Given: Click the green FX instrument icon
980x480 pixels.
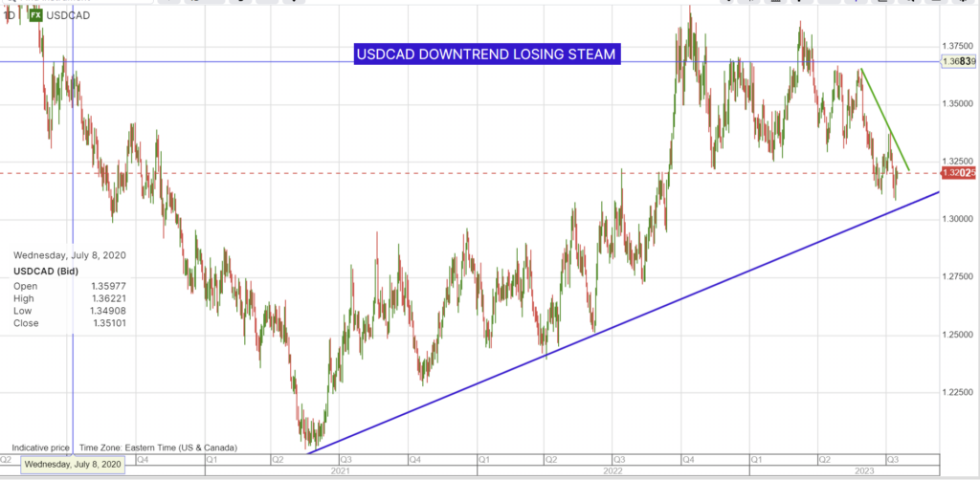Looking at the screenshot, I should (34, 15).
